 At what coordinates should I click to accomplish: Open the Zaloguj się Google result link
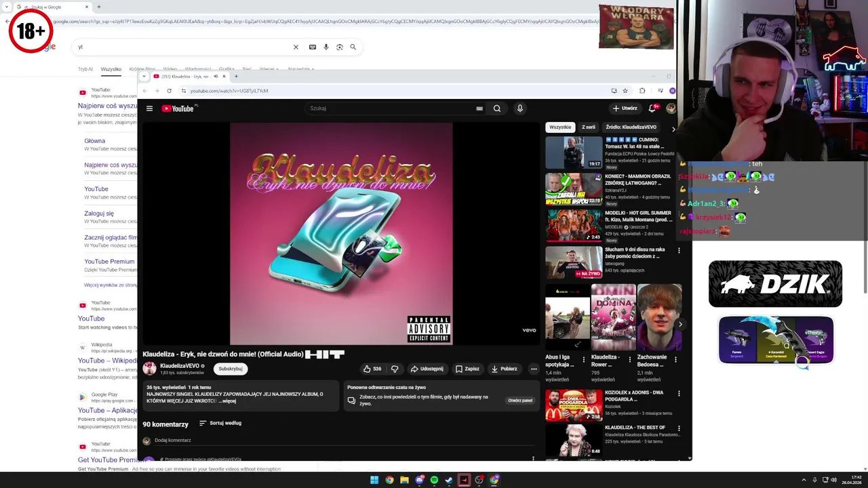[x=99, y=213]
